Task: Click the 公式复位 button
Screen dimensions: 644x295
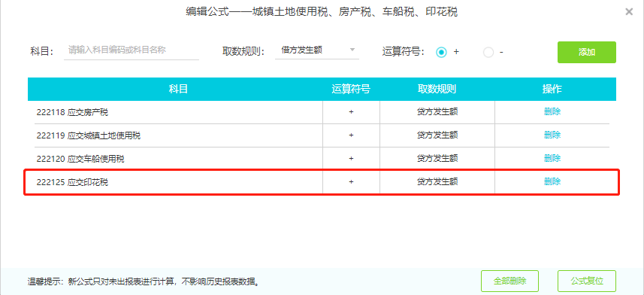Action: [x=586, y=281]
